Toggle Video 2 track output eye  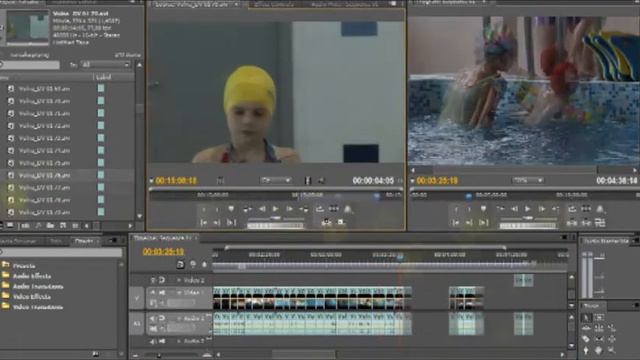(153, 280)
